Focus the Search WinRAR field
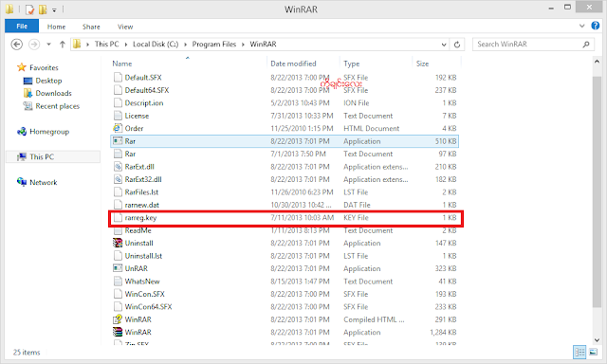The width and height of the screenshot is (607, 364). (533, 45)
